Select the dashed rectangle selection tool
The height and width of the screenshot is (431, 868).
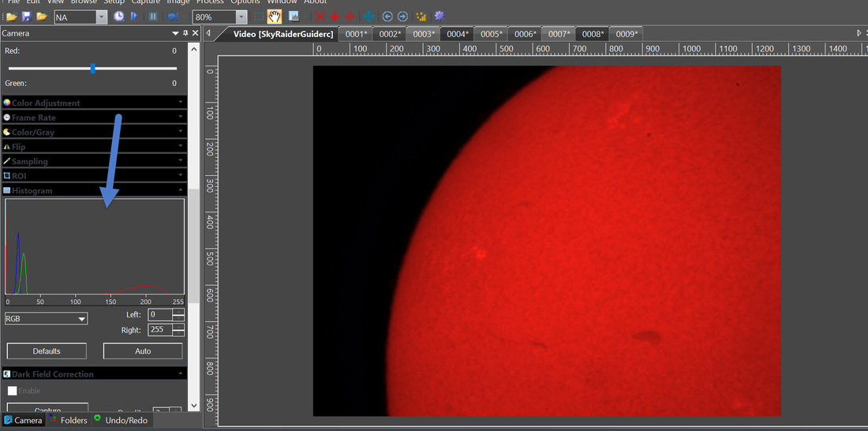[257, 17]
